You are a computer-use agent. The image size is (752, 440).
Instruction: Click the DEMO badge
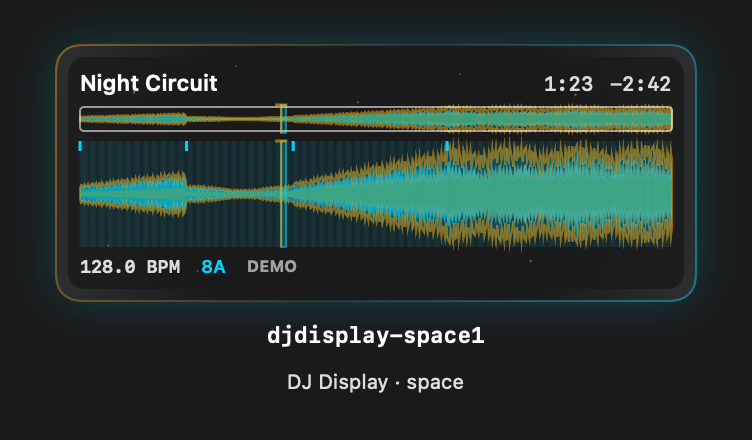[x=272, y=266]
